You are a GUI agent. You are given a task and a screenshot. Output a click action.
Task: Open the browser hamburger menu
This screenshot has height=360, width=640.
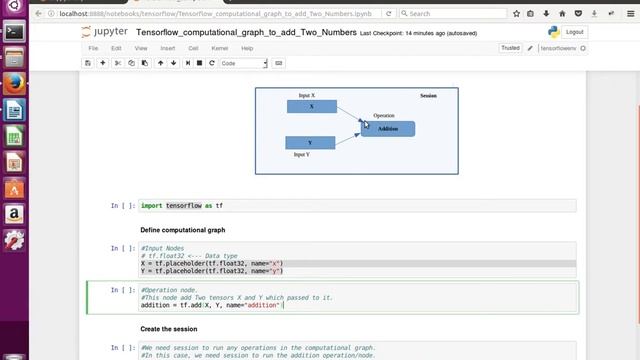pyautogui.click(x=631, y=13)
